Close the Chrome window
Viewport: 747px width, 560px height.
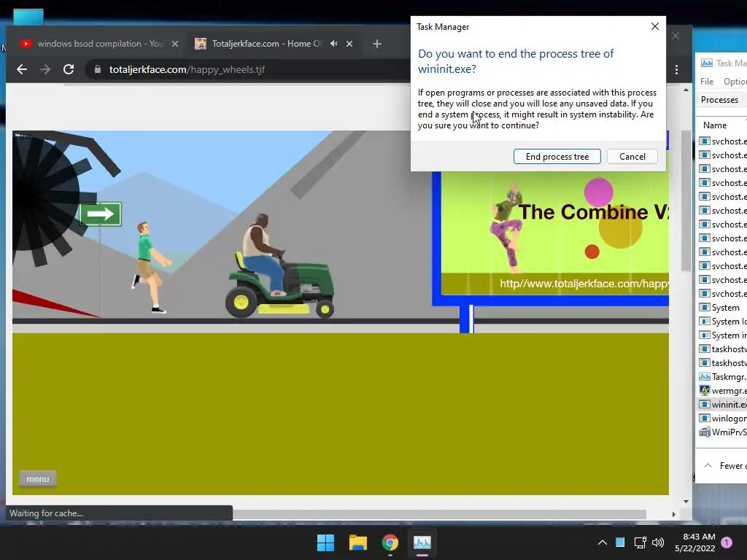[676, 36]
